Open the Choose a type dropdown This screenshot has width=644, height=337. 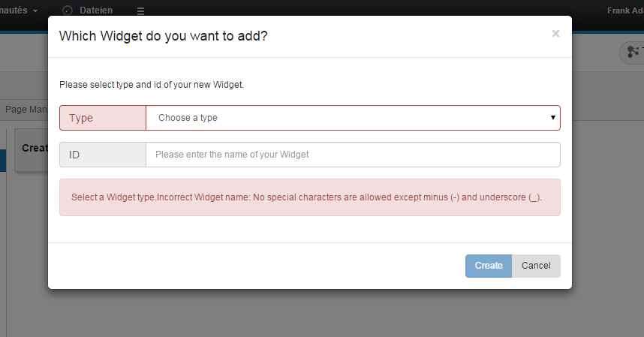click(x=353, y=118)
